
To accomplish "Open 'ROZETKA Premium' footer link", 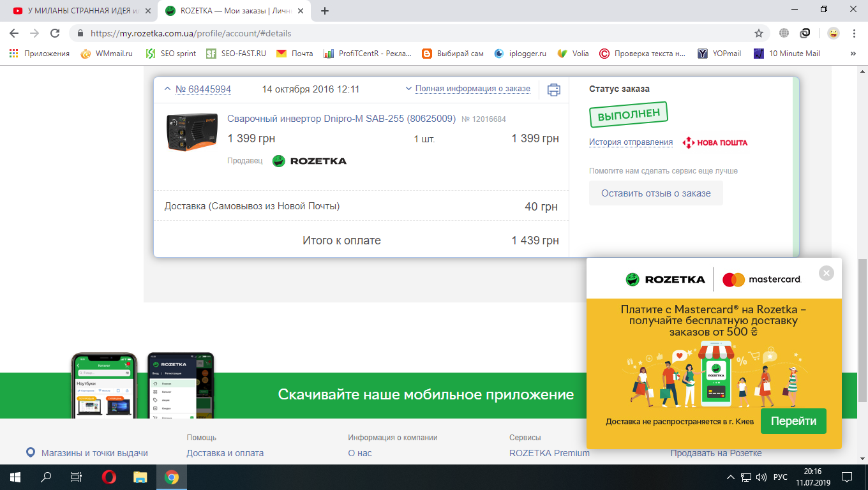I will point(550,453).
